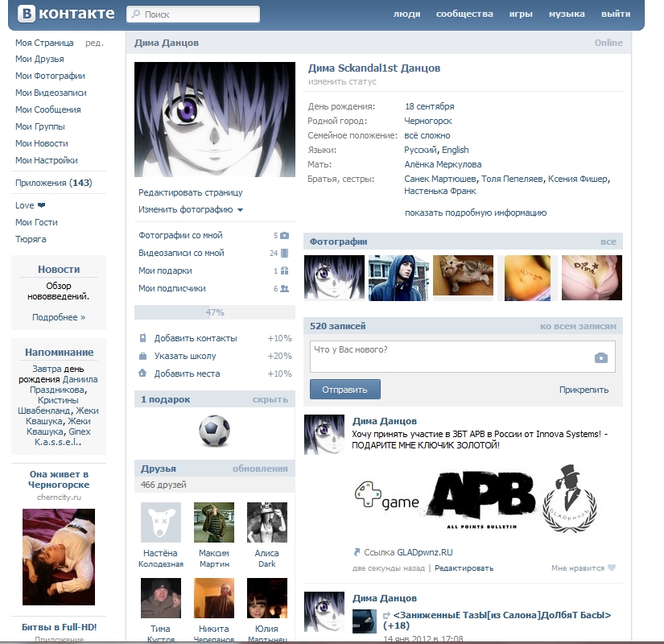Open Приложения (143)
The height and width of the screenshot is (644, 664).
[54, 183]
